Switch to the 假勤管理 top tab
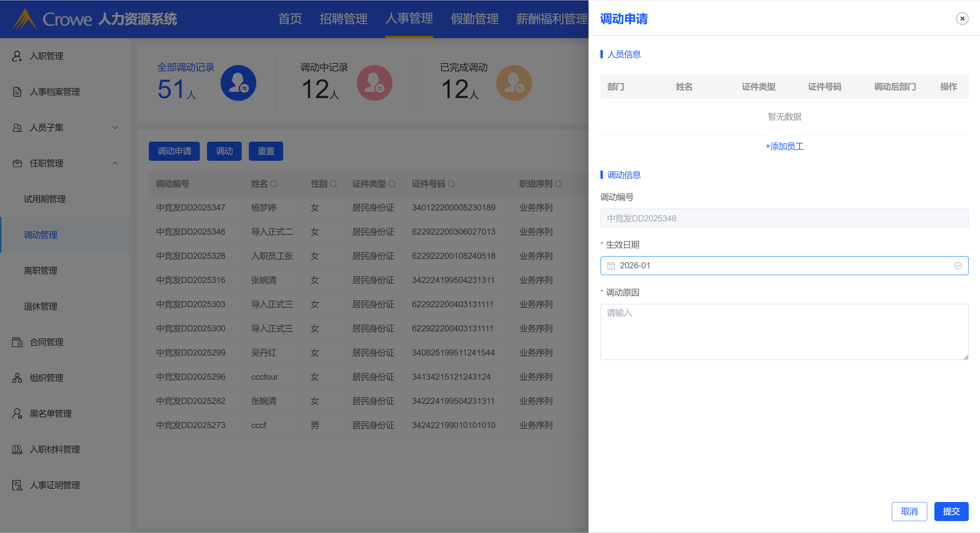This screenshot has height=533, width=980. tap(474, 19)
